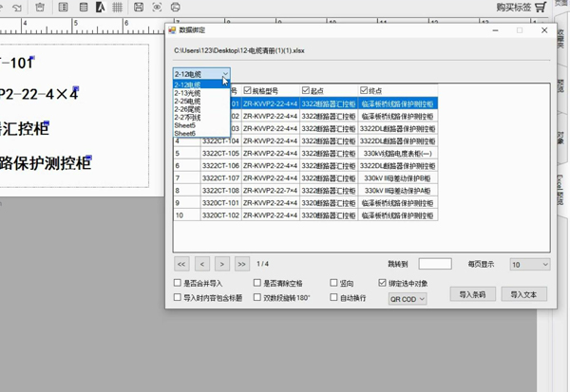This screenshot has width=570, height=392.
Task: Click the 导入文本 button
Action: 523,295
